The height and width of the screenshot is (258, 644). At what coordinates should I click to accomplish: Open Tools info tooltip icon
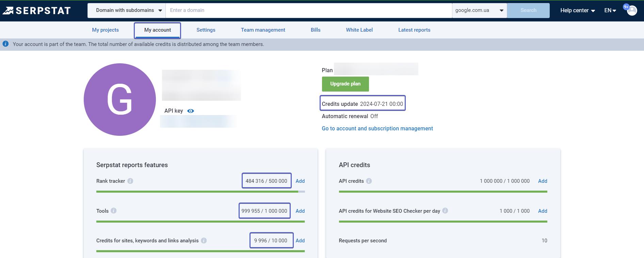pyautogui.click(x=114, y=211)
